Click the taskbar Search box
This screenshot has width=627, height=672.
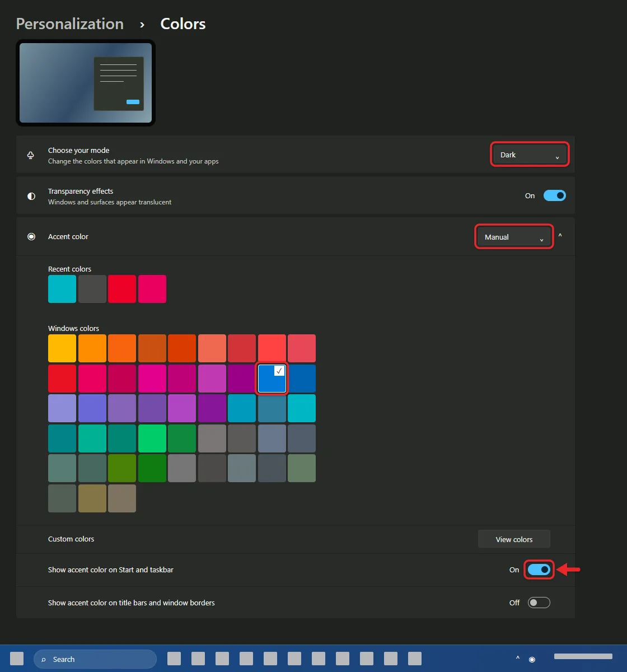click(x=95, y=659)
